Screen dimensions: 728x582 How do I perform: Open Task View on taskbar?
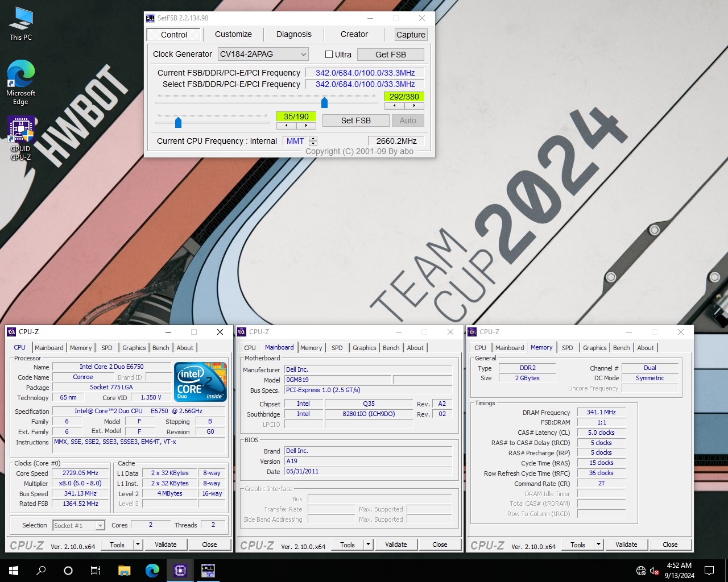click(96, 570)
